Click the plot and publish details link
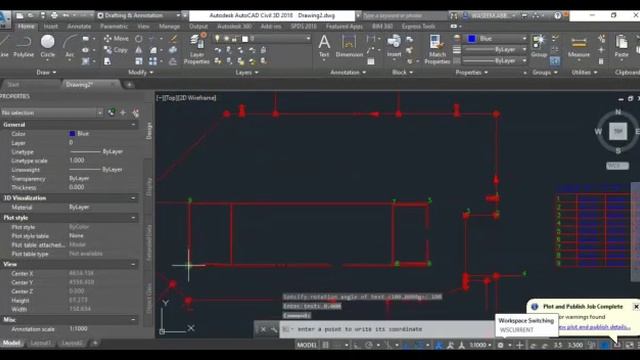Viewport: 640px width, 360px height. [594, 327]
